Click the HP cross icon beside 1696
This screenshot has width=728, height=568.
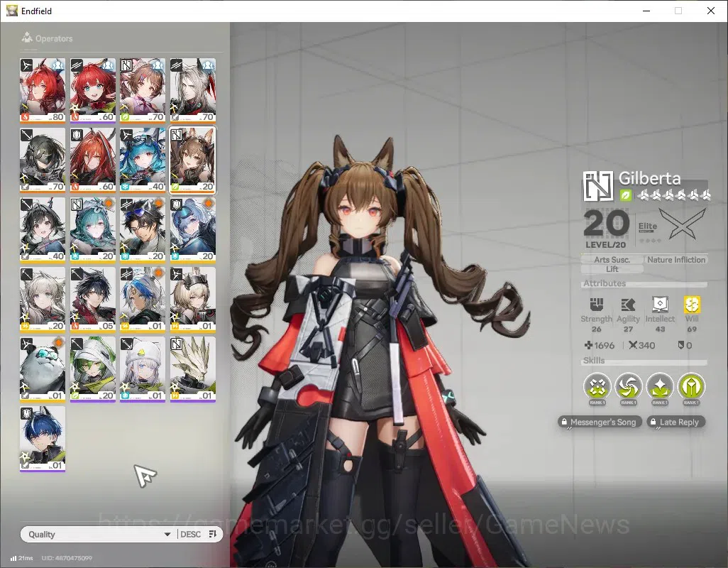click(x=588, y=345)
